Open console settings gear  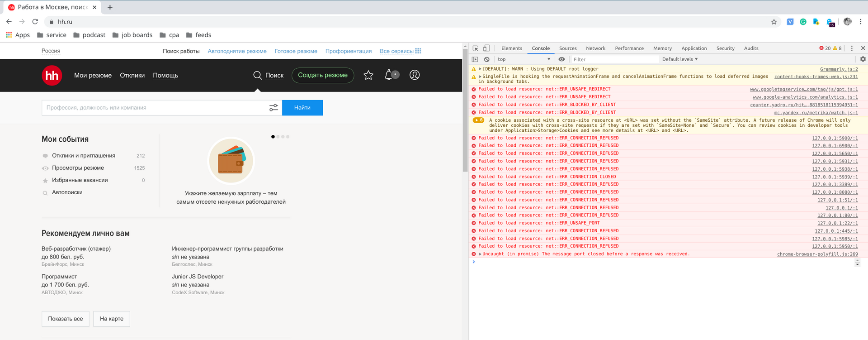coord(863,59)
